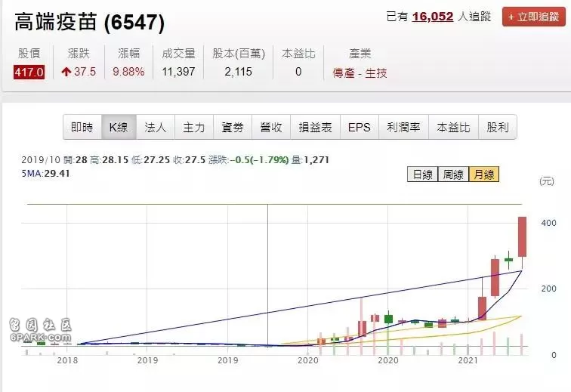Screen dimensions: 571x392
Task: Open the 損益表 income statement tab
Action: click(316, 127)
